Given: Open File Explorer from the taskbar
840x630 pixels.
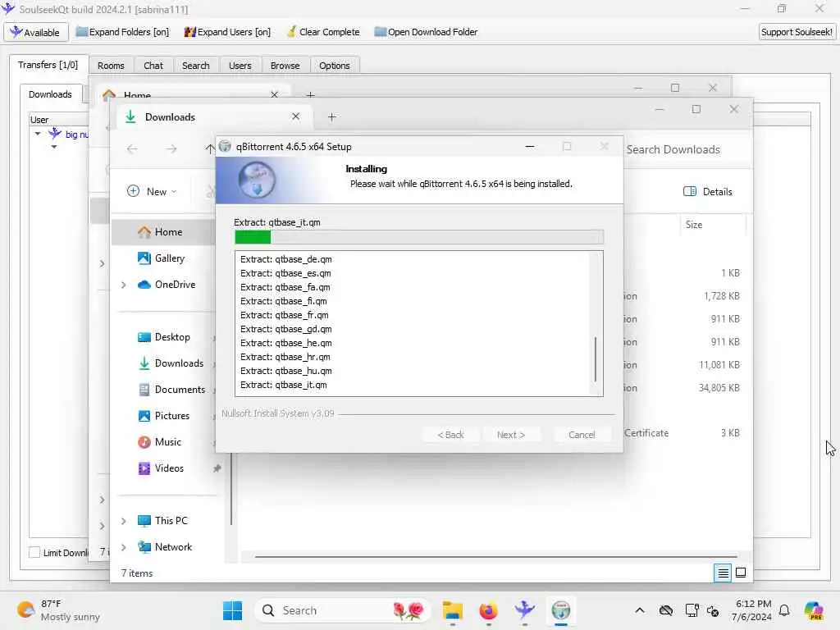Looking at the screenshot, I should [452, 610].
